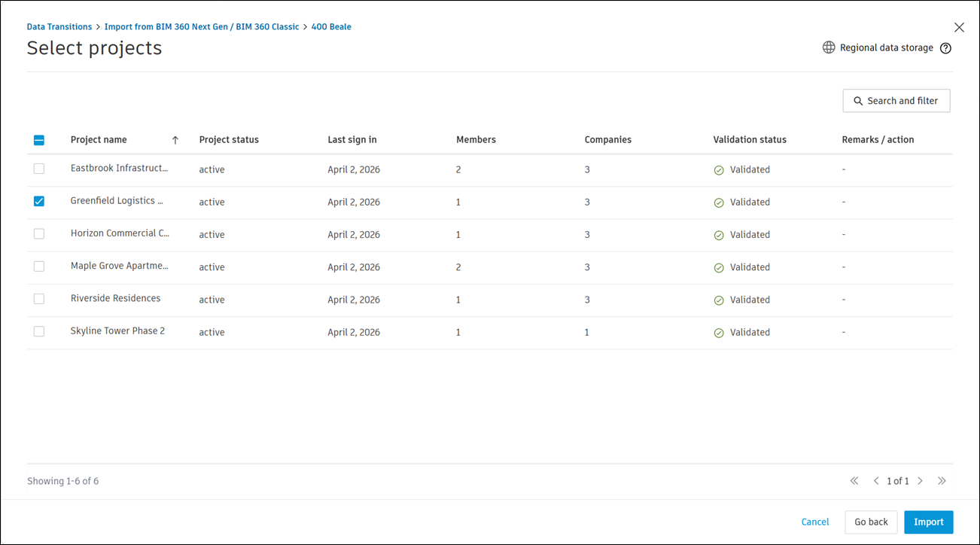The image size is (980, 545).
Task: Click the Import button
Action: pos(929,522)
